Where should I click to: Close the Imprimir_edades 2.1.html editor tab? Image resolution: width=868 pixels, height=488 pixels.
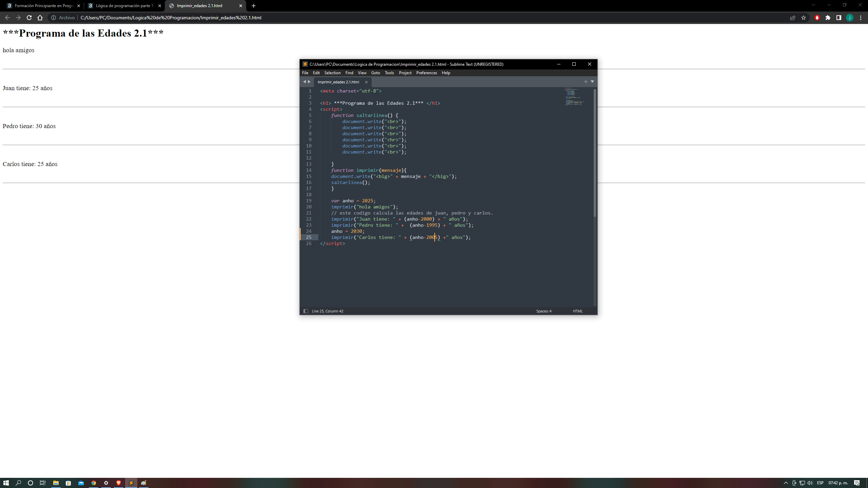366,82
